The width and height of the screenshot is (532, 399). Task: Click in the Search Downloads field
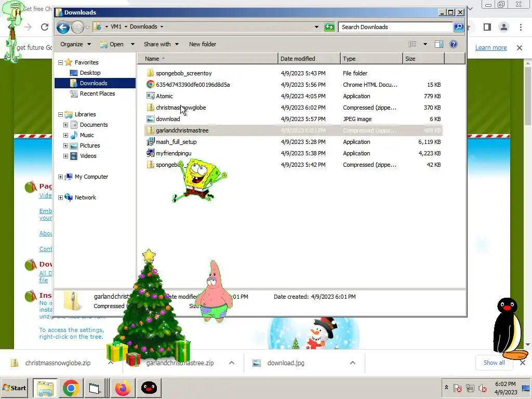[395, 27]
